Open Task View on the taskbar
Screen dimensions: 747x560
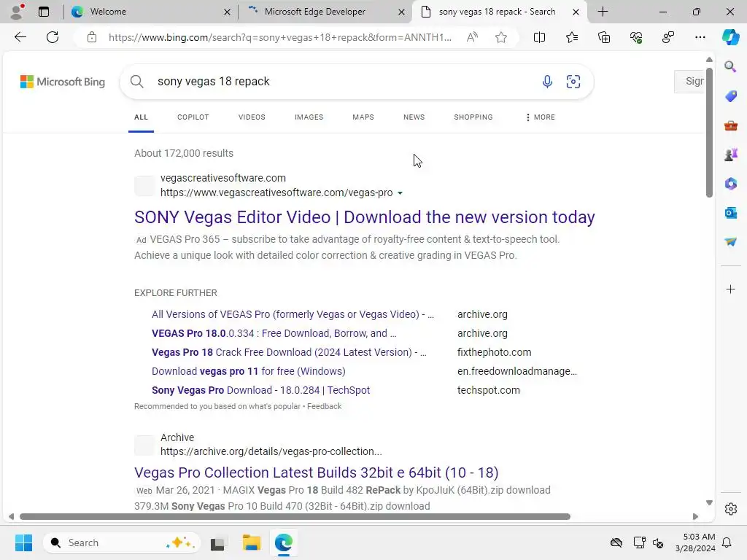coord(217,542)
